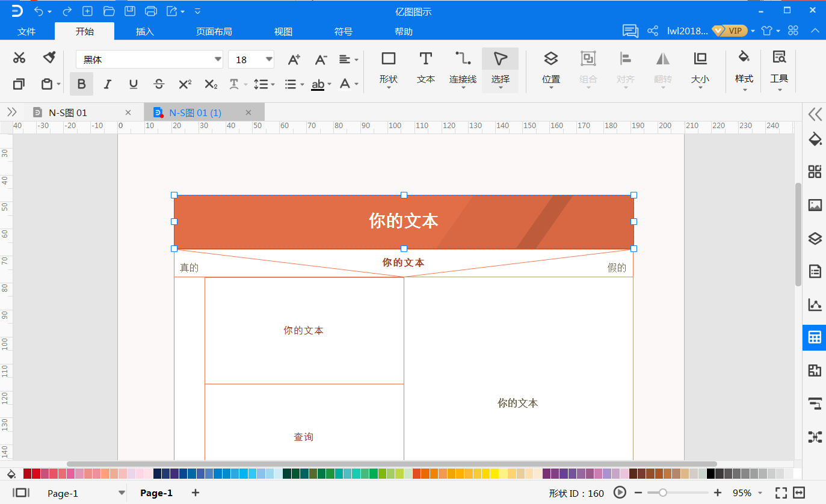This screenshot has width=826, height=504.
Task: Expand the font name dropdown
Action: coord(218,59)
